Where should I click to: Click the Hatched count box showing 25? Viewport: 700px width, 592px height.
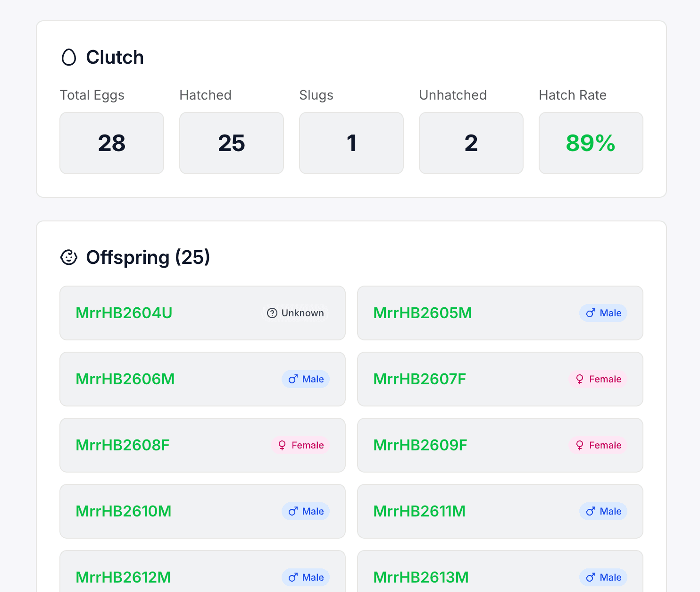[x=232, y=143]
